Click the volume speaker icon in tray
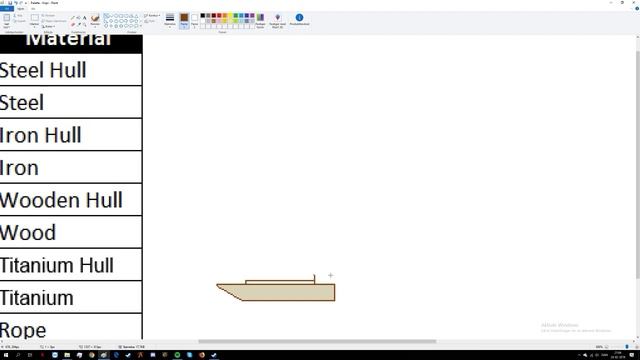Image resolution: width=640 pixels, height=360 pixels. 585,356
